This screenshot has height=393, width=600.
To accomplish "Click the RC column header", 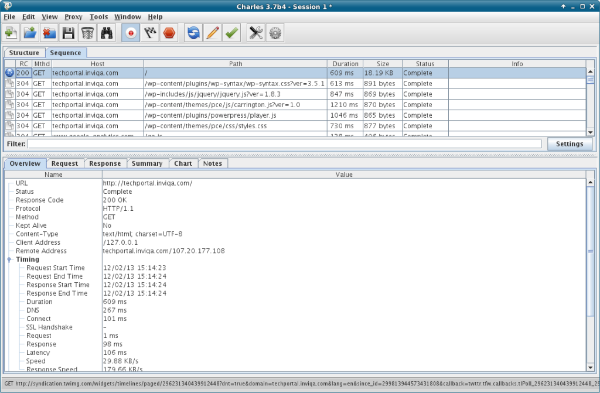I will (x=23, y=64).
